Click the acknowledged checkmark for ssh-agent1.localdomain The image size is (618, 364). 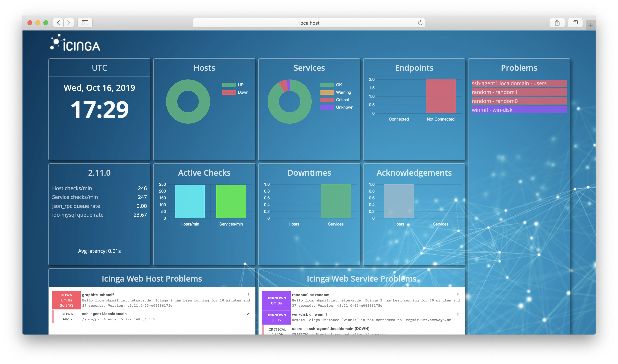click(248, 314)
